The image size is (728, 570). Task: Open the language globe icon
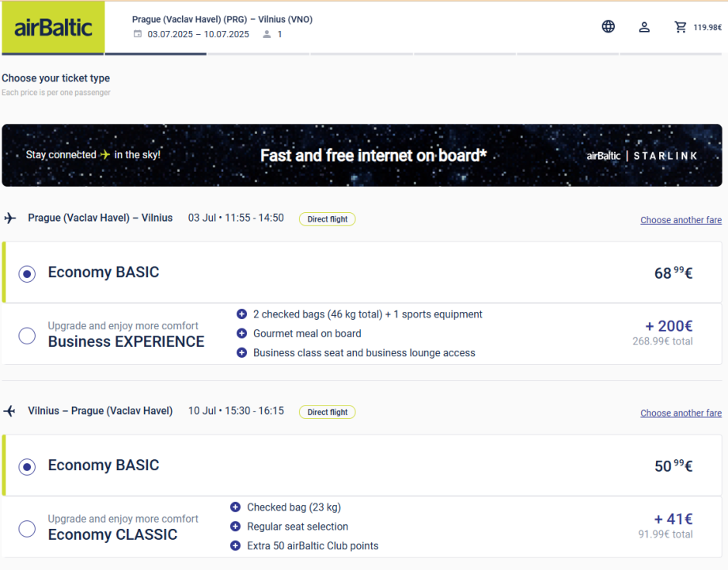point(608,27)
